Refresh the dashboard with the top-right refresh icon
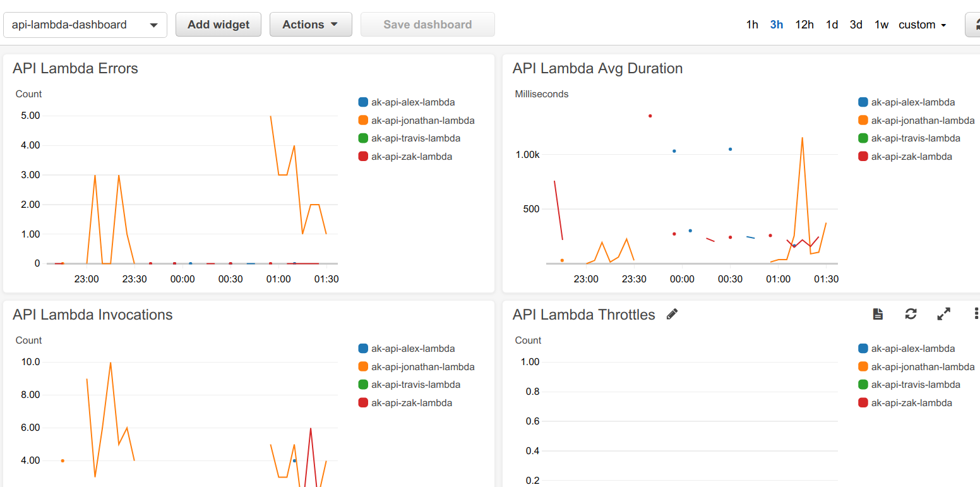980x487 pixels. pyautogui.click(x=976, y=24)
